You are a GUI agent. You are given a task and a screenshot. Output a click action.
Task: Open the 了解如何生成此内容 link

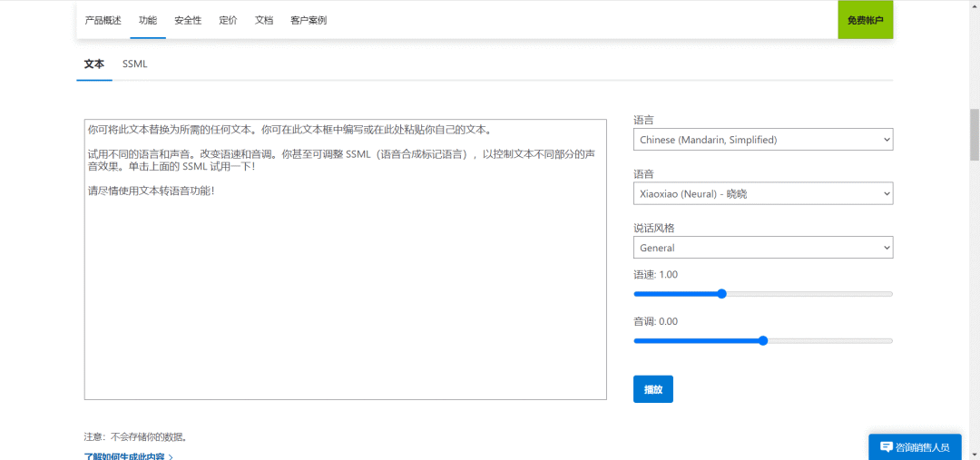[128, 456]
